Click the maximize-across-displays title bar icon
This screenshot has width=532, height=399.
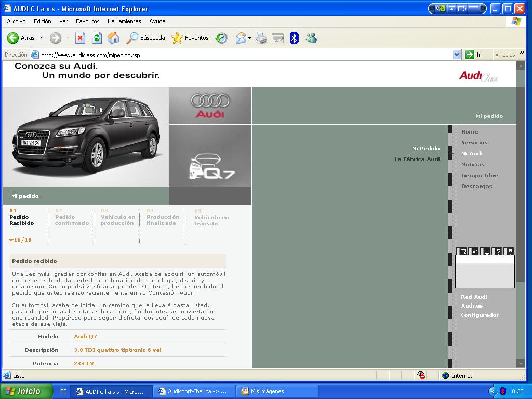(x=474, y=8)
